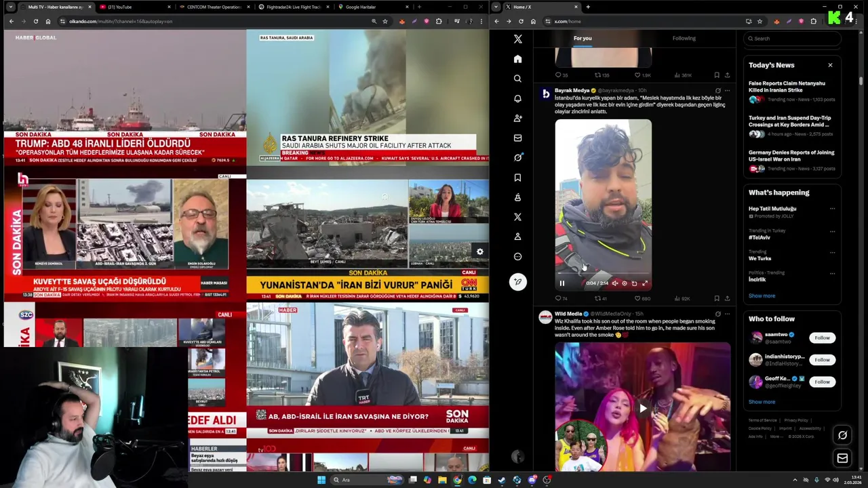Pause the Bayrak Medya video
Image resolution: width=868 pixels, height=488 pixels.
pyautogui.click(x=561, y=283)
